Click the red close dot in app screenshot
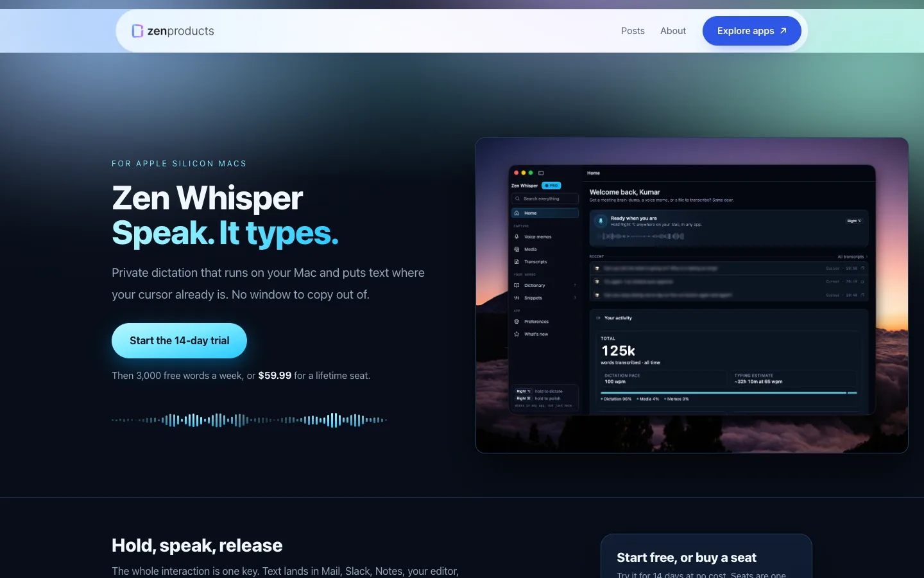This screenshot has height=578, width=924. (517, 173)
